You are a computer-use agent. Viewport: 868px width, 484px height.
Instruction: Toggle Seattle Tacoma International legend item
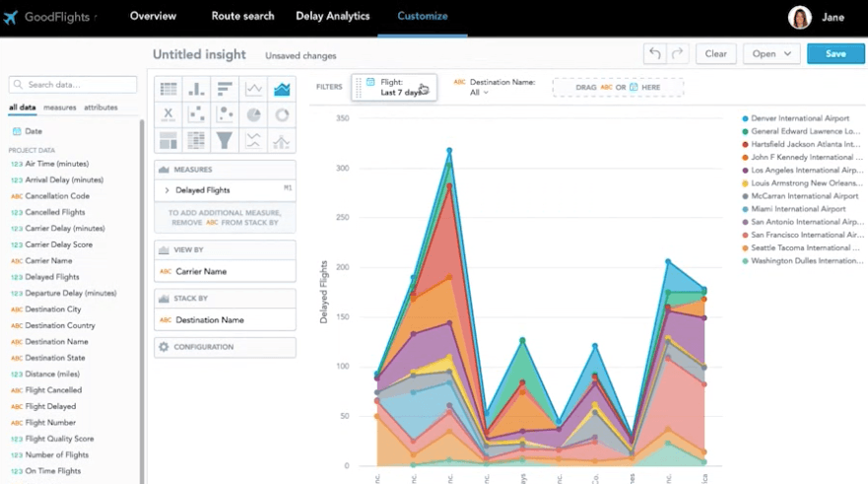tap(802, 248)
